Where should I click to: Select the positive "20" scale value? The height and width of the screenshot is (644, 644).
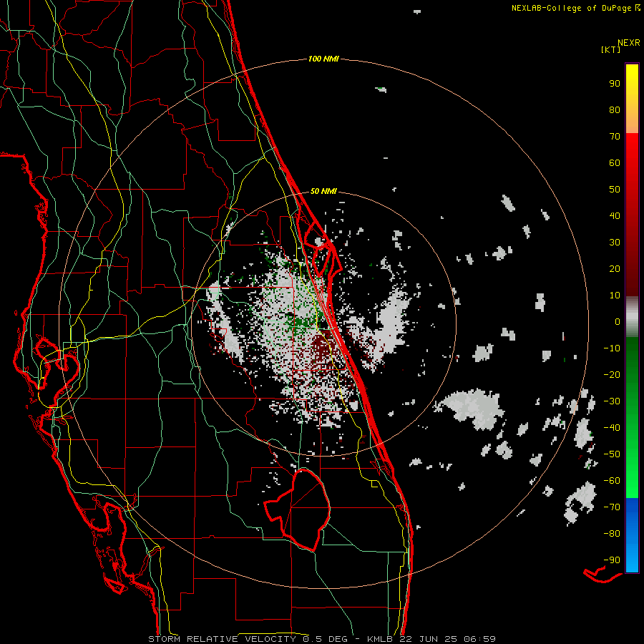tap(615, 269)
